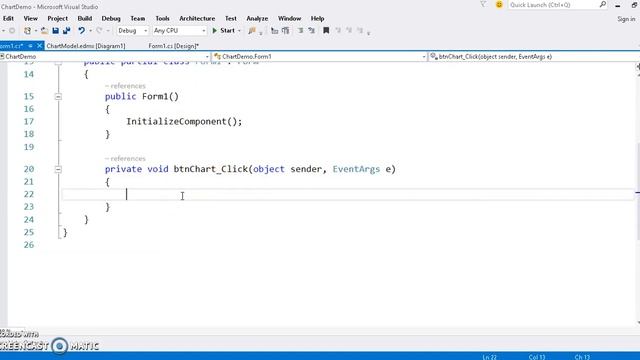Switch to ChartModel.edmx [Diagram1] tab
This screenshot has height=360, width=640.
pyautogui.click(x=86, y=46)
